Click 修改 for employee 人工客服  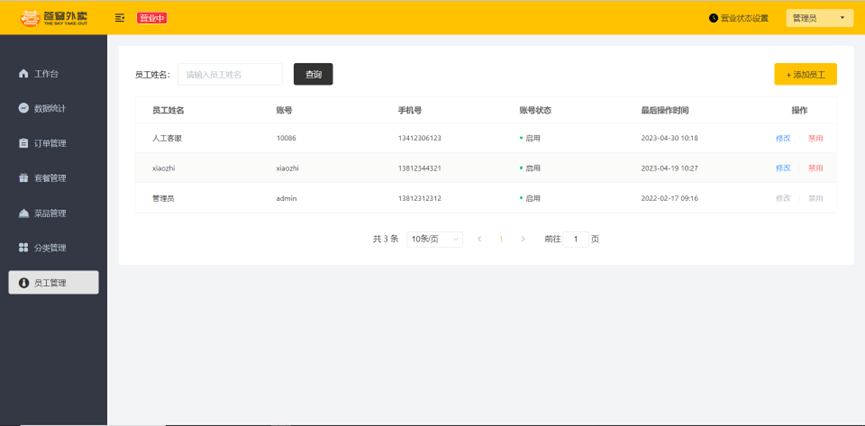point(783,138)
